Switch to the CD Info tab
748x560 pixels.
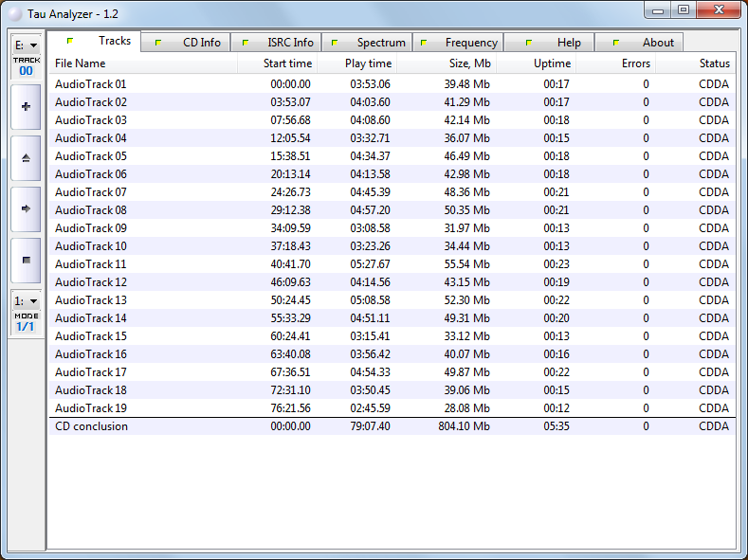click(x=187, y=43)
